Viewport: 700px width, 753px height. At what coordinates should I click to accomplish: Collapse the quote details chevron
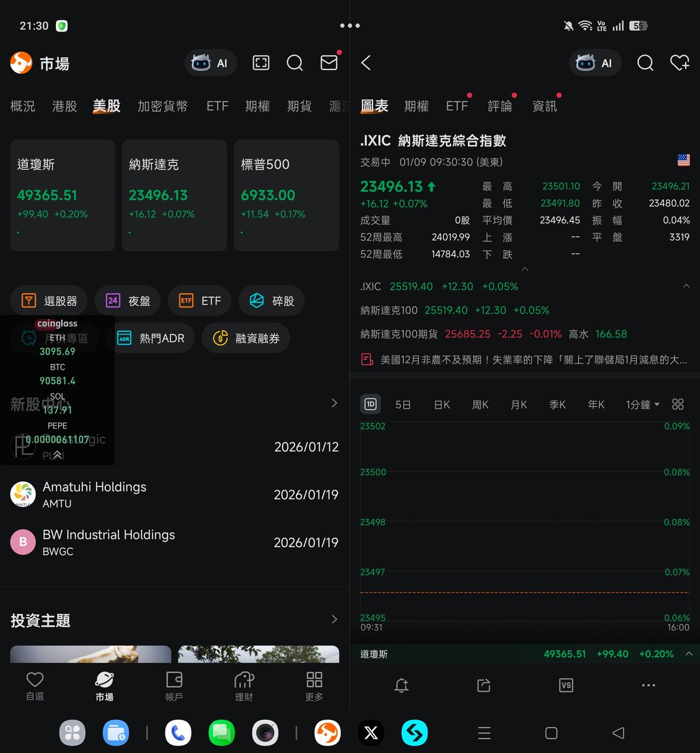(525, 269)
